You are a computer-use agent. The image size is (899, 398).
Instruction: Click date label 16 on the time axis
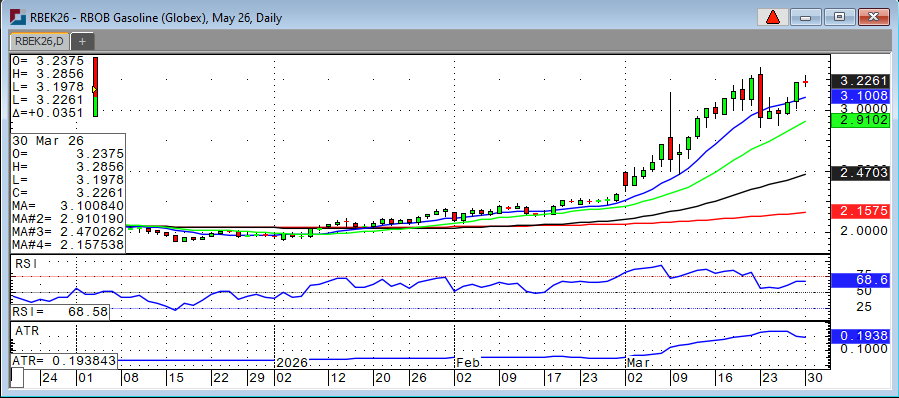click(x=724, y=379)
